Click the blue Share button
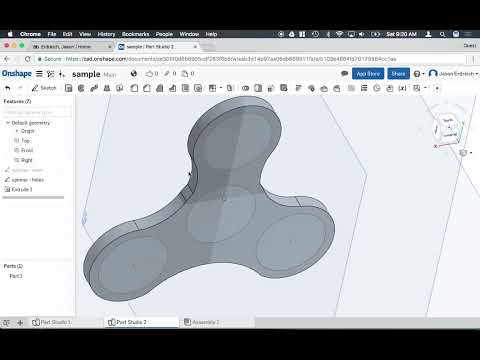Viewport: 480px width, 360px height. (x=398, y=74)
